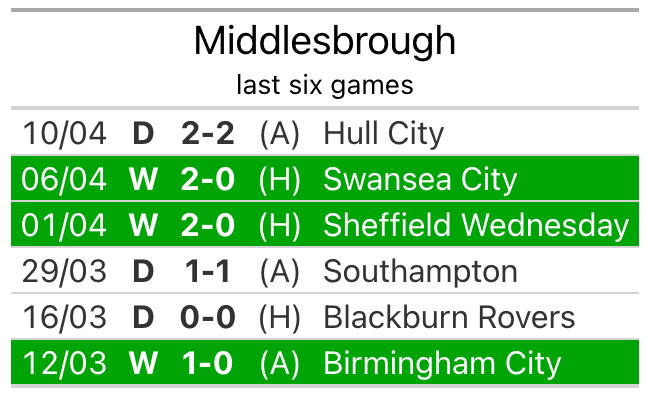Open the Birmingham City result row
The height and width of the screenshot is (396, 648).
(325, 362)
